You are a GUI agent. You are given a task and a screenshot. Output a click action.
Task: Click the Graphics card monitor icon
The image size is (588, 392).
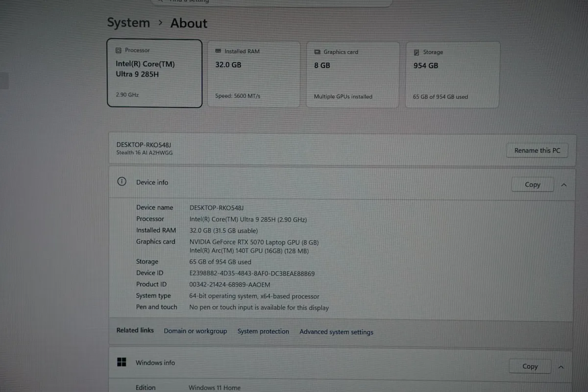318,52
